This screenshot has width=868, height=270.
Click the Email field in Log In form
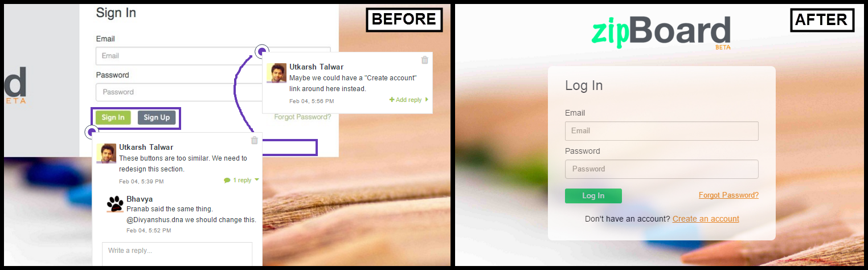coord(662,130)
